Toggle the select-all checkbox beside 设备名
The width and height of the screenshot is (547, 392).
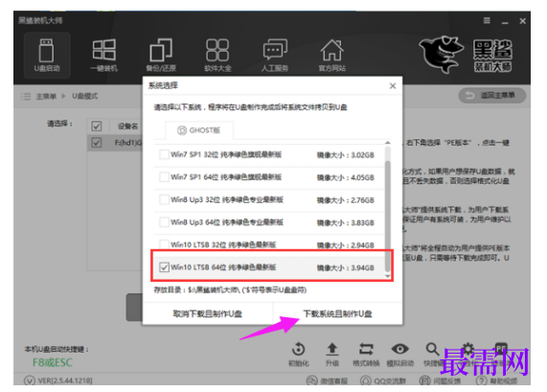click(x=97, y=126)
